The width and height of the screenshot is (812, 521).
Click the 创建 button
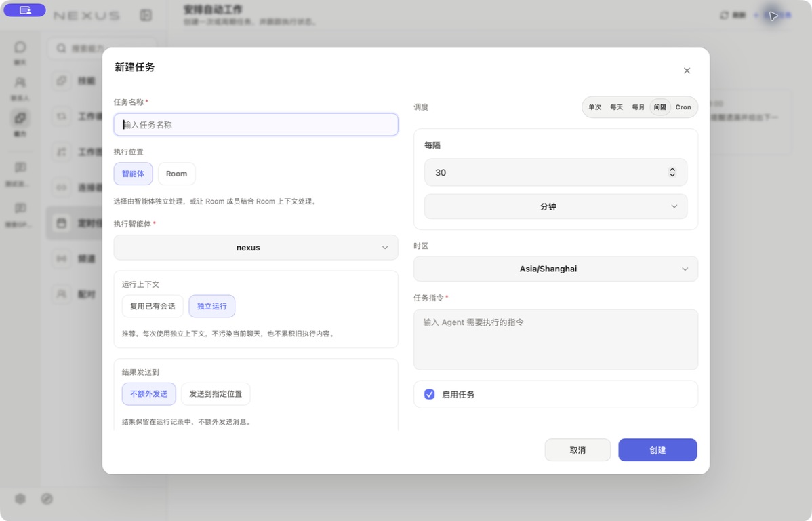[x=657, y=450]
